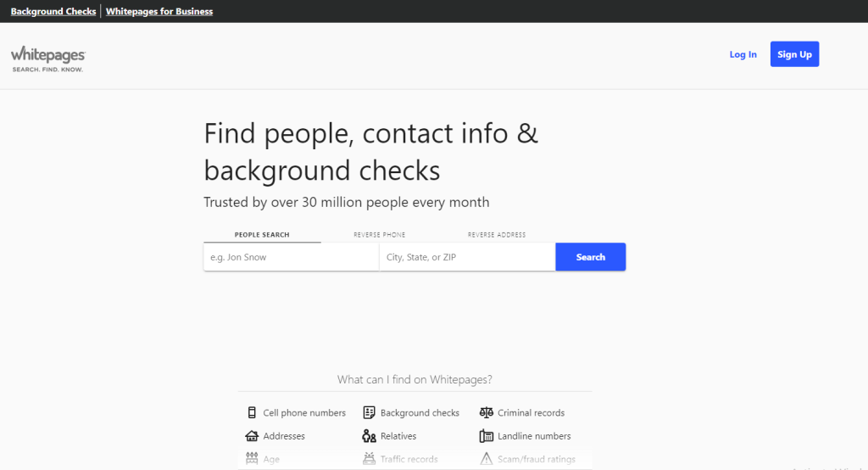
Task: Open Whitepages for Business link
Action: click(x=159, y=12)
